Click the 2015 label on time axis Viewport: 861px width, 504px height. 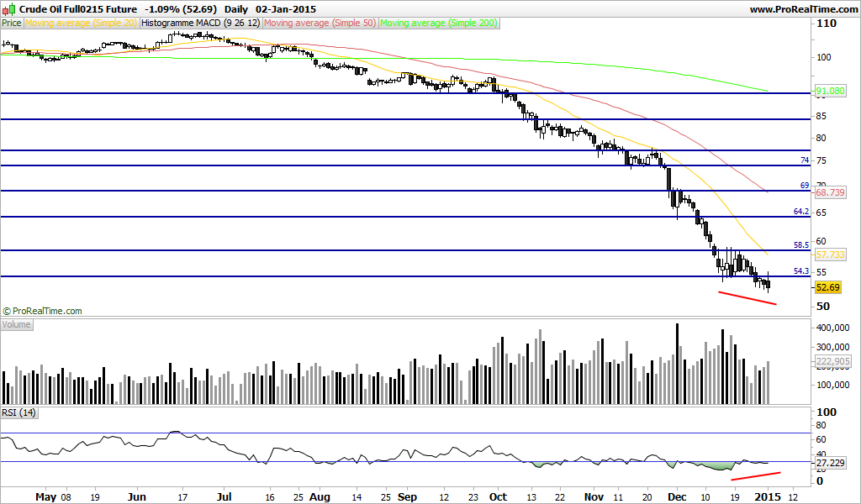tap(768, 497)
